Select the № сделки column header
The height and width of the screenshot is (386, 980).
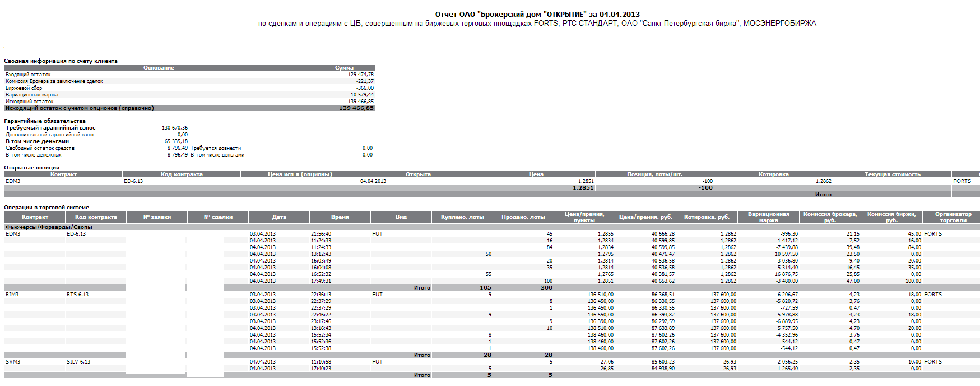tap(218, 217)
